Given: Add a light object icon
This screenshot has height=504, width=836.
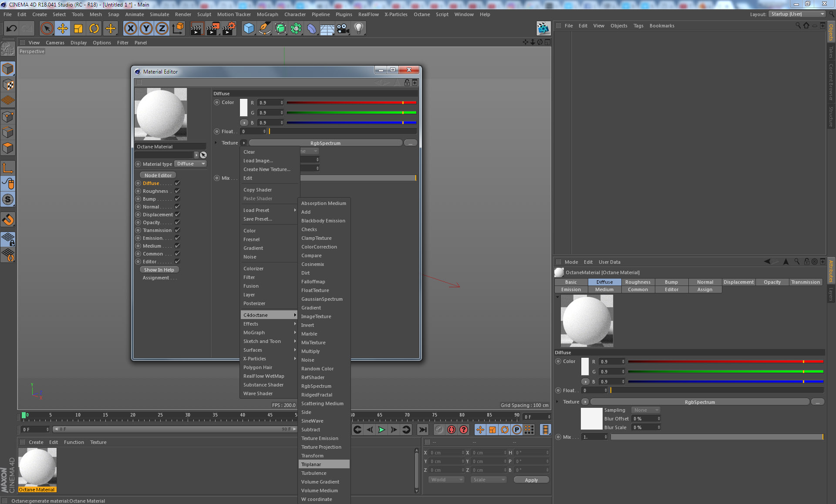Looking at the screenshot, I should click(x=358, y=29).
